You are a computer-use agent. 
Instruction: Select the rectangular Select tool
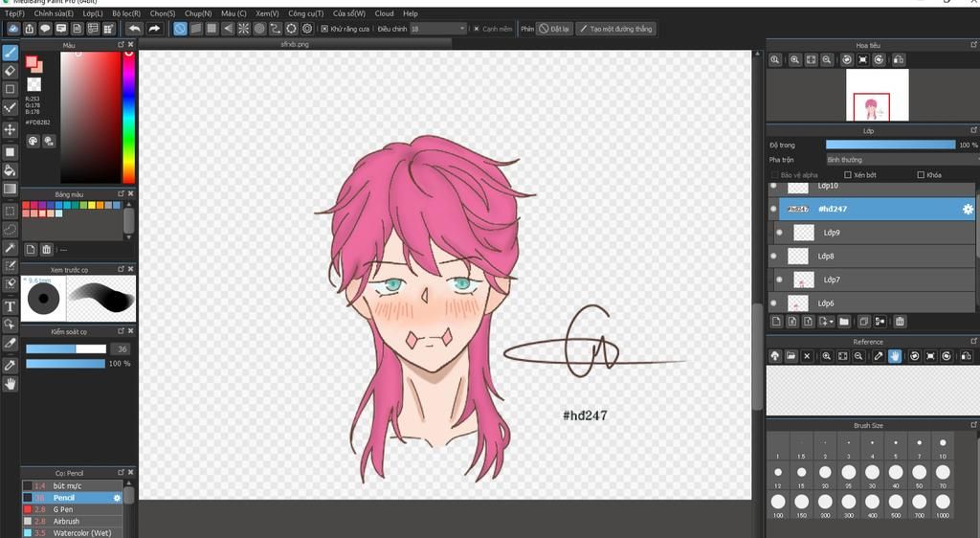click(10, 211)
